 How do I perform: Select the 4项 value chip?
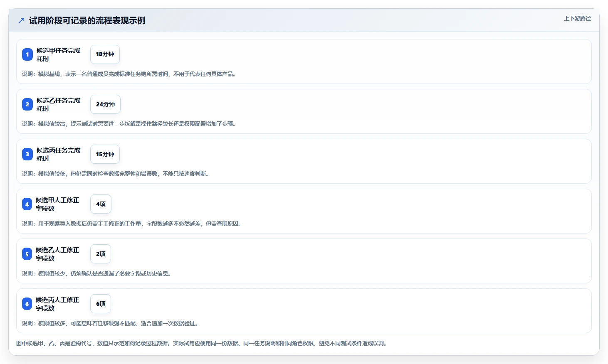tap(101, 204)
